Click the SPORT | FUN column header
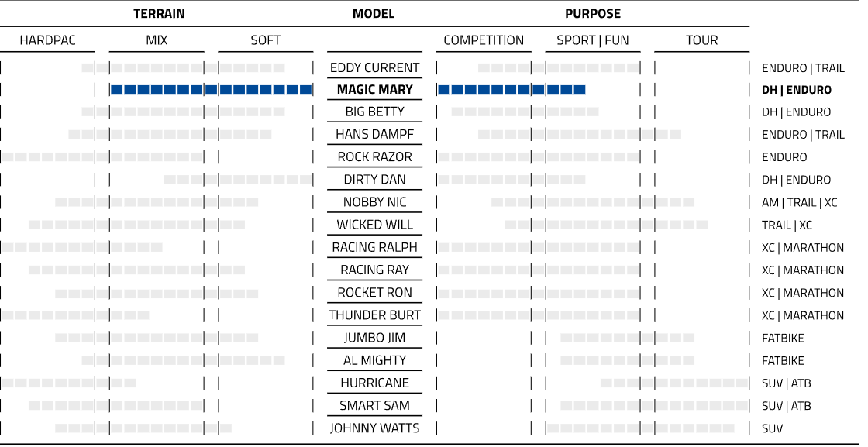This screenshot has width=868, height=447. point(593,40)
